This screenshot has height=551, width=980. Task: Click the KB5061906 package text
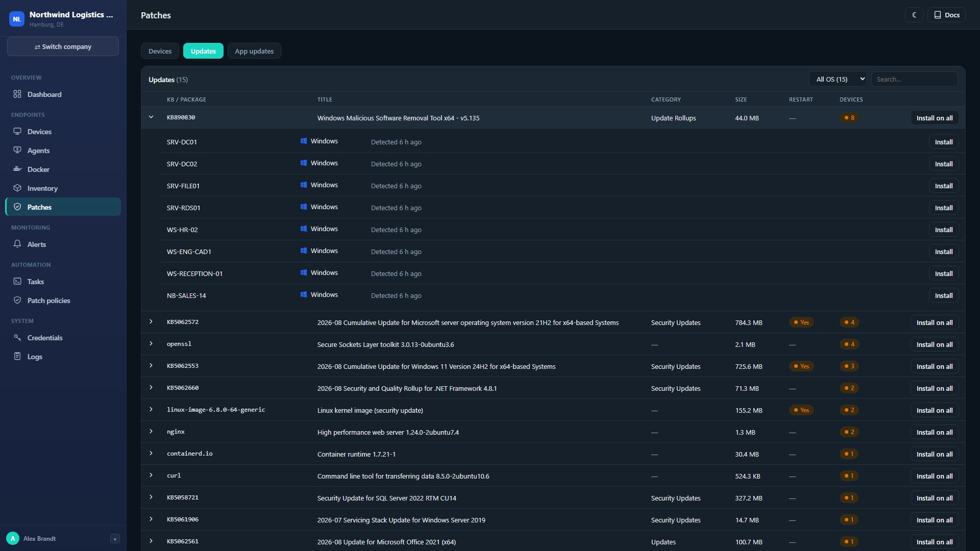pos(183,519)
